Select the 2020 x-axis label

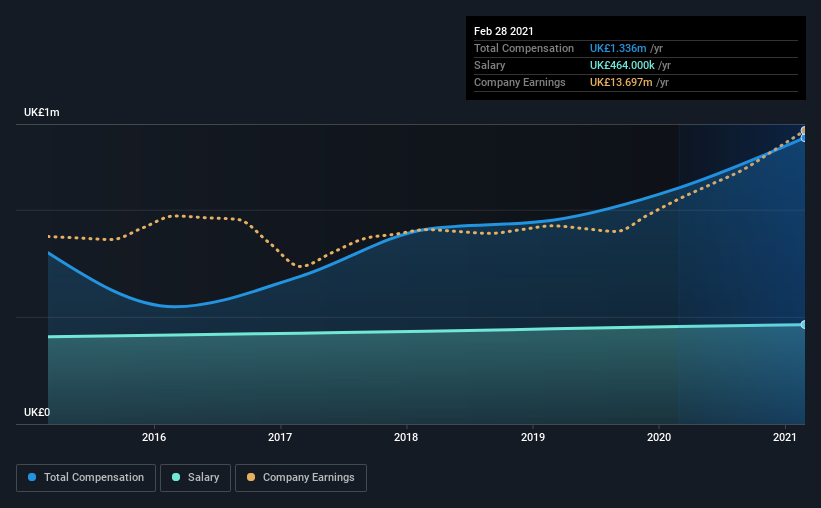(x=659, y=437)
